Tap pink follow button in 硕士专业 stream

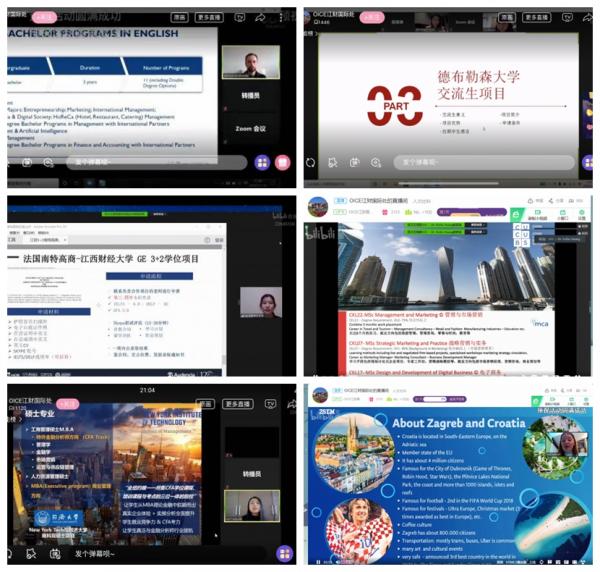68,404
